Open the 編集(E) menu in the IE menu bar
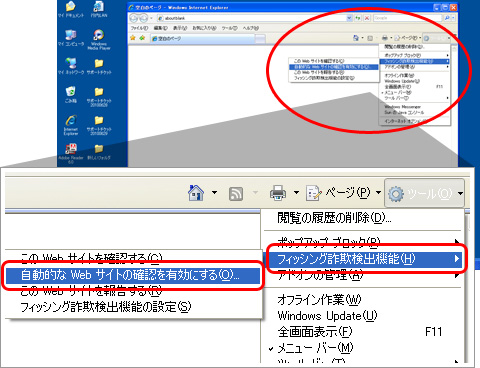 [x=160, y=28]
